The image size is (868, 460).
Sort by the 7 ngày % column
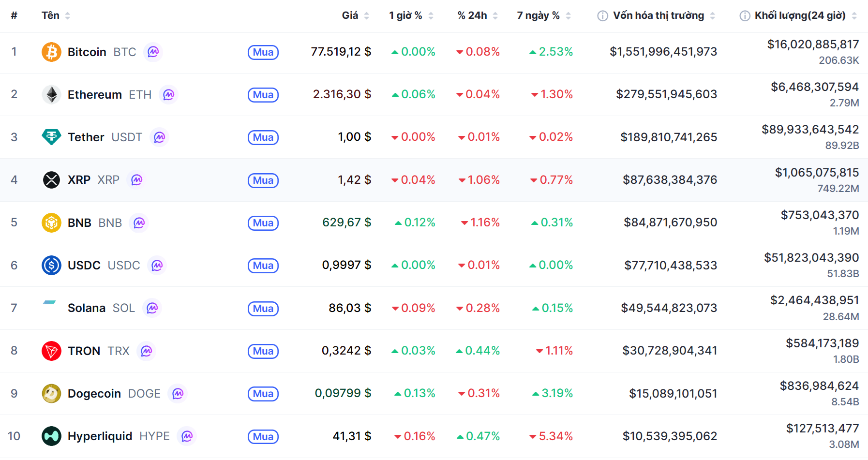pyautogui.click(x=543, y=15)
